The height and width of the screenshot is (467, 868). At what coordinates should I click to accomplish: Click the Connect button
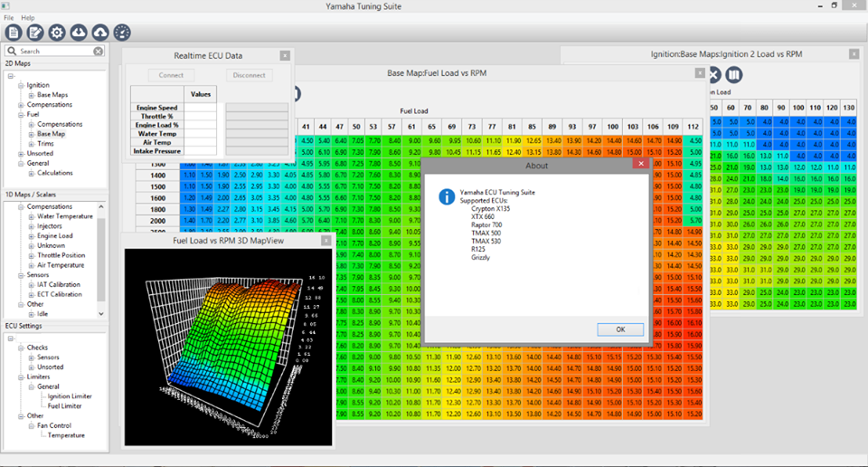pyautogui.click(x=171, y=75)
